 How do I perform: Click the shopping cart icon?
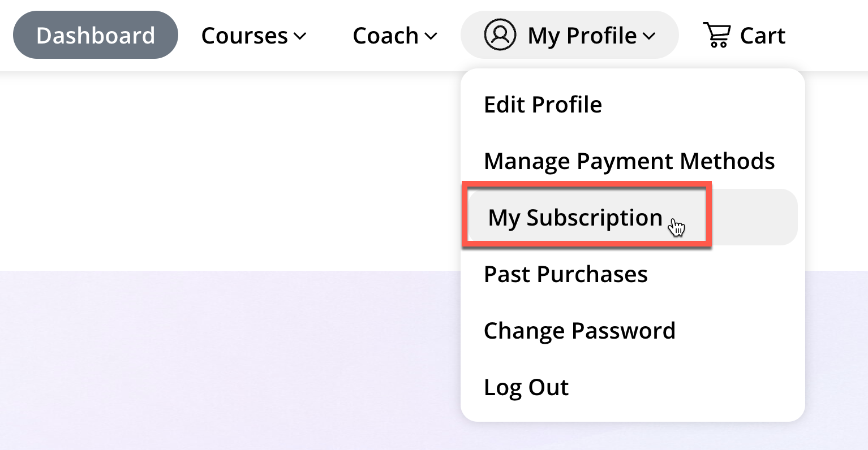pyautogui.click(x=716, y=35)
